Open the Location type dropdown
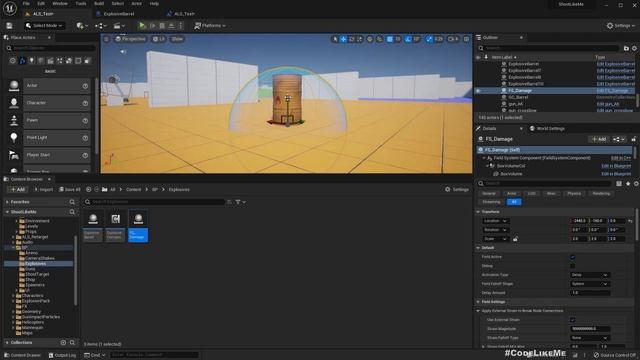640x360 pixels. tap(495, 221)
